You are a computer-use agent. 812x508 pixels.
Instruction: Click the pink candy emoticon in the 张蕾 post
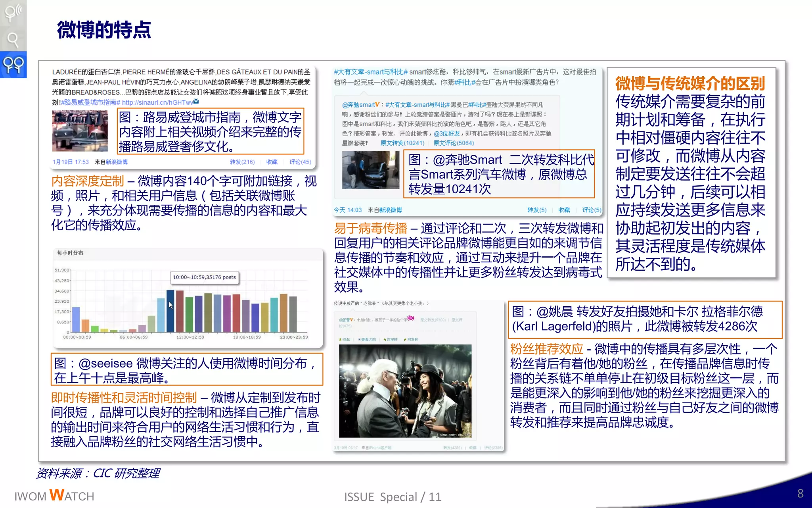pos(411,318)
